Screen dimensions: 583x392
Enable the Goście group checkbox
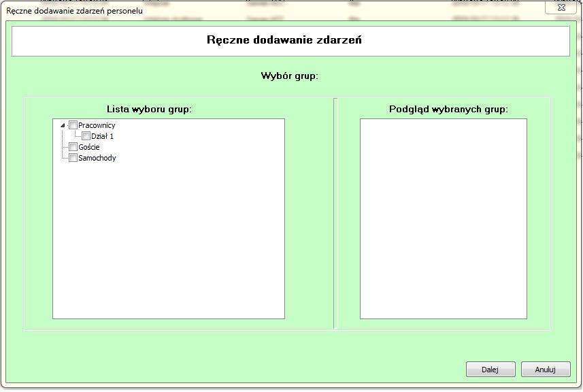[x=73, y=147]
